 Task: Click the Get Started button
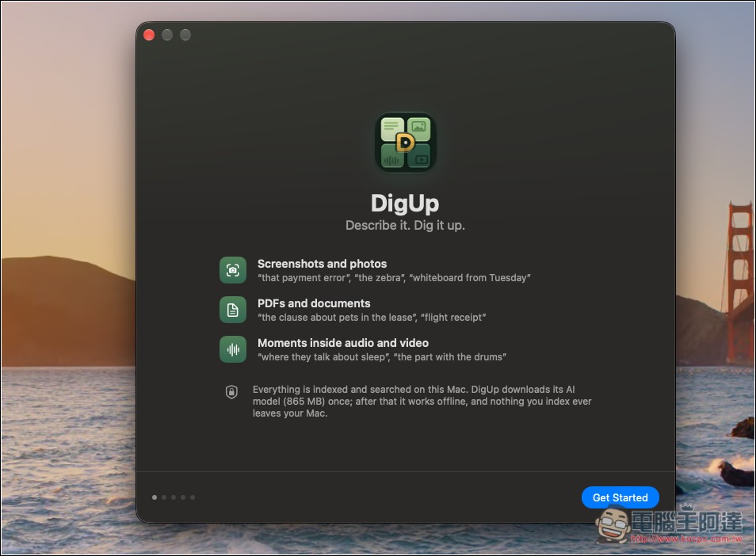pos(620,497)
